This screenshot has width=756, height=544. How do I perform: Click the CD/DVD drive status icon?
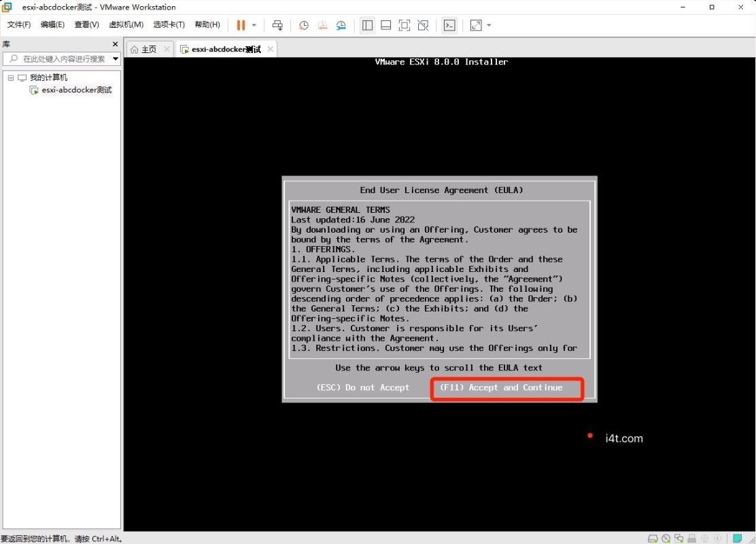(666, 538)
